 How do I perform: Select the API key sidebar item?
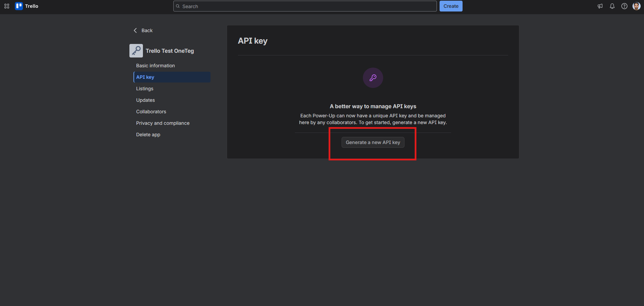pyautogui.click(x=172, y=77)
